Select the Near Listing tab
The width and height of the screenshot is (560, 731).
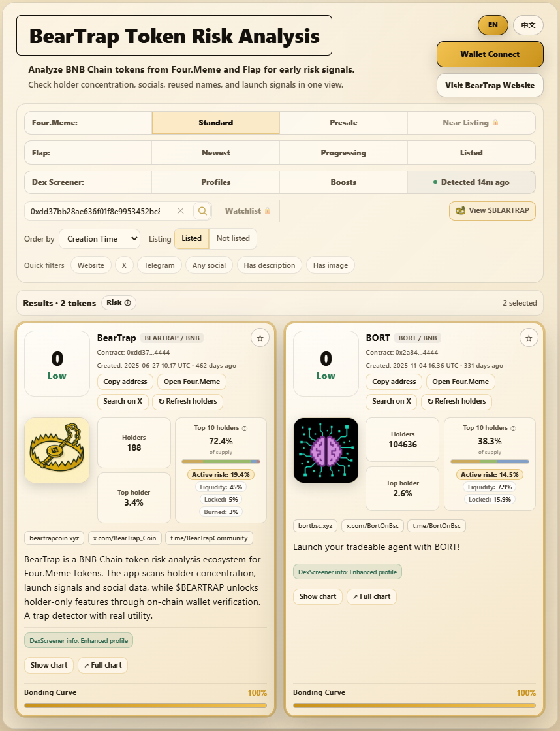(471, 123)
